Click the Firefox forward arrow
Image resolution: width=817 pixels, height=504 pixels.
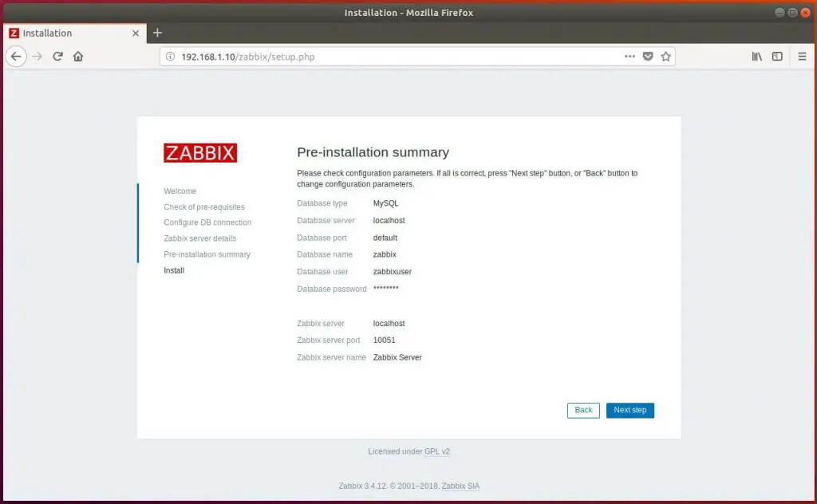click(x=37, y=57)
